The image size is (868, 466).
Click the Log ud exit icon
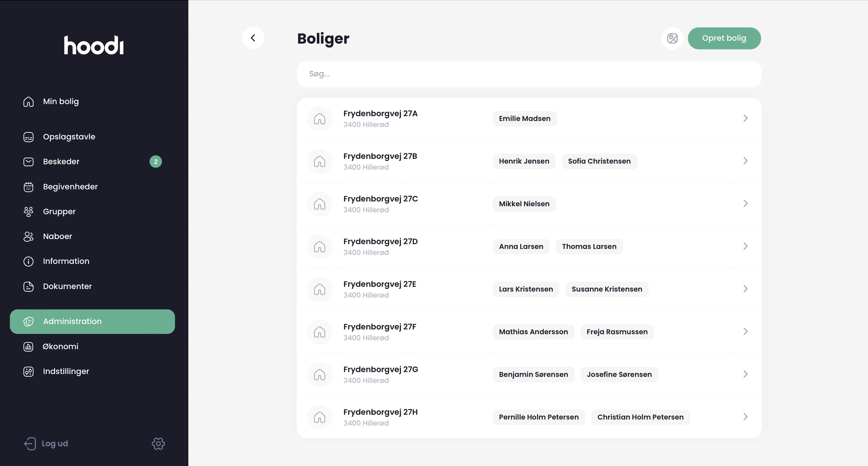30,444
